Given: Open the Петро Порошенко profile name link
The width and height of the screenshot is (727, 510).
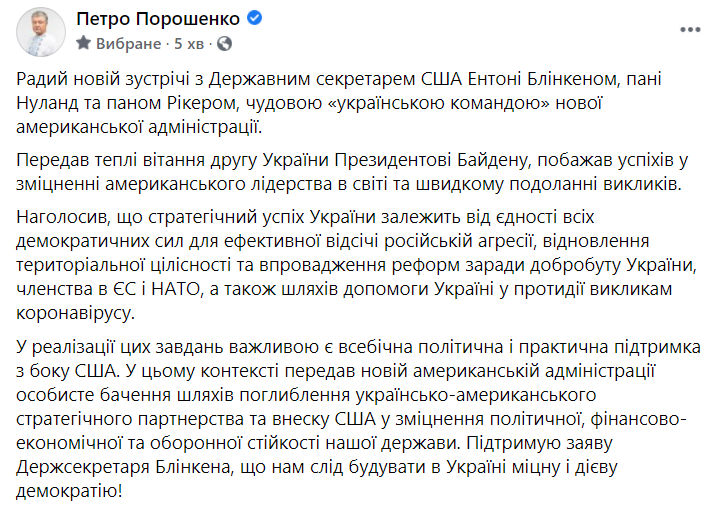Looking at the screenshot, I should point(158,19).
